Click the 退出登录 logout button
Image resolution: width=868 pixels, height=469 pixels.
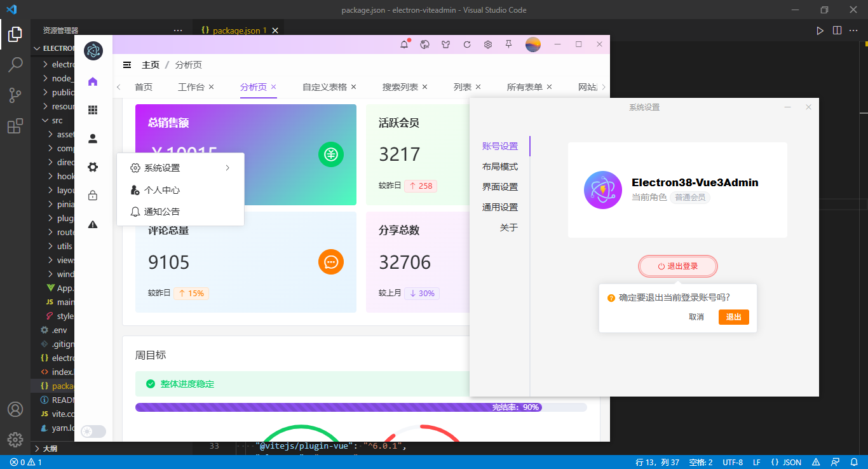[x=677, y=266]
